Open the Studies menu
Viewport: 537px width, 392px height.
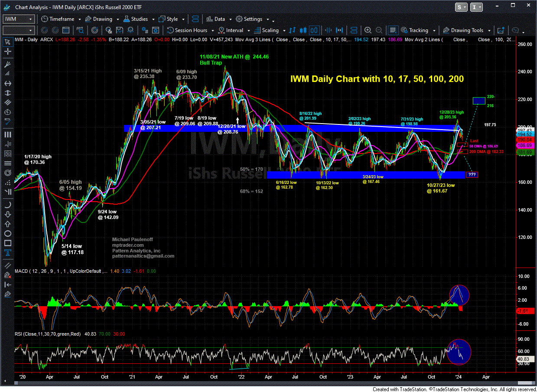136,19
